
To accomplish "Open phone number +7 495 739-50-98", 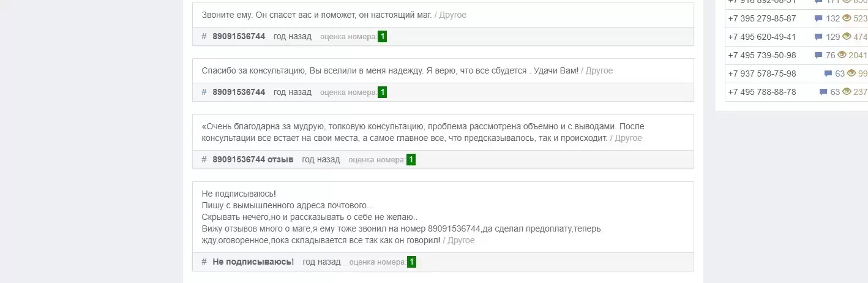I will (761, 55).
